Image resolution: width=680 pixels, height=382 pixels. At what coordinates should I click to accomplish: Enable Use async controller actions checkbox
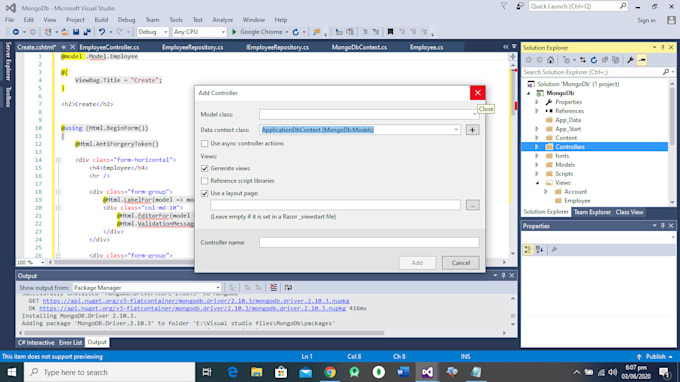205,144
